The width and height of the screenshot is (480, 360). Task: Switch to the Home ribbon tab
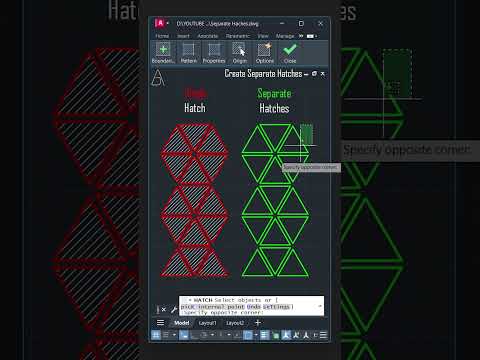point(162,36)
